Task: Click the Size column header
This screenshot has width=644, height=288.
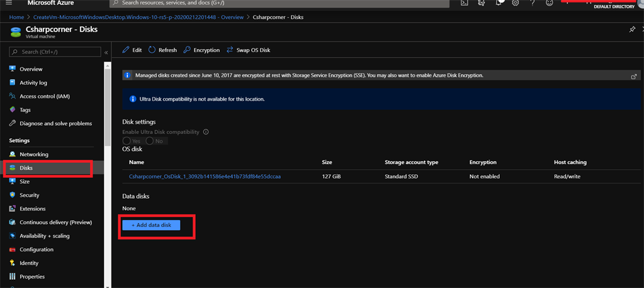Action: point(327,162)
